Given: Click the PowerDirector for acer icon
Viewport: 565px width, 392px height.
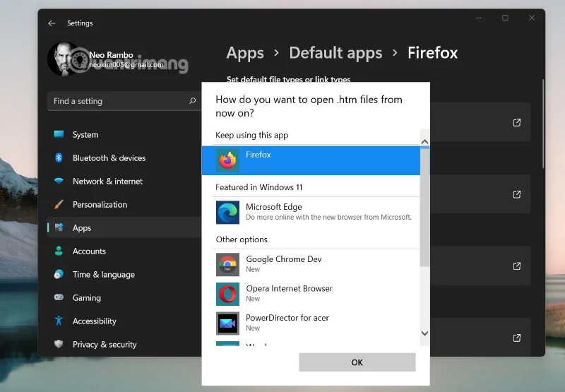Looking at the screenshot, I should pos(227,323).
